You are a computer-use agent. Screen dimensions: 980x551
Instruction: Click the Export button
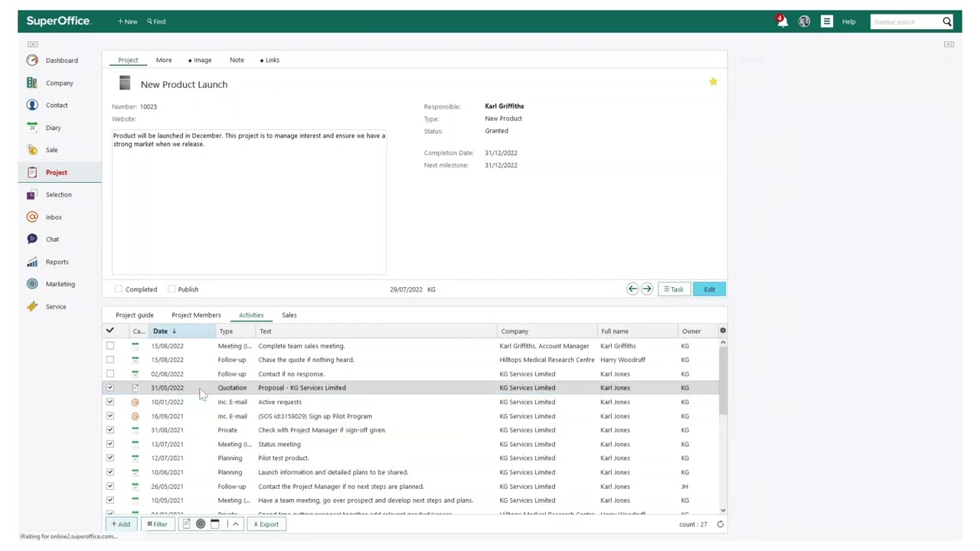click(266, 524)
